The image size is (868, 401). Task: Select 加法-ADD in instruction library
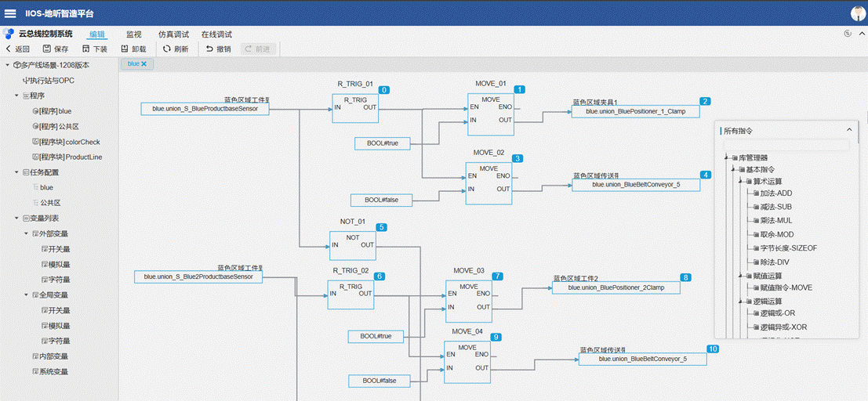pos(775,193)
